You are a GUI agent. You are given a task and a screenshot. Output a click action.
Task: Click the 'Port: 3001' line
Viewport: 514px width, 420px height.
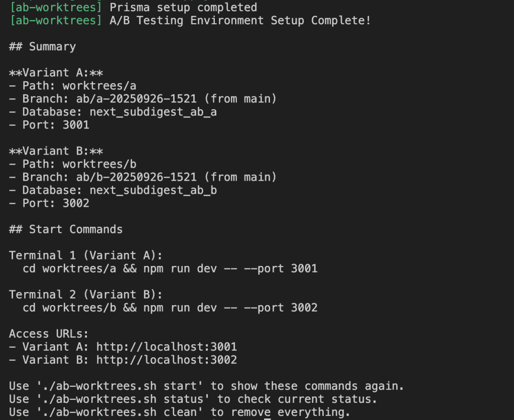[56, 125]
